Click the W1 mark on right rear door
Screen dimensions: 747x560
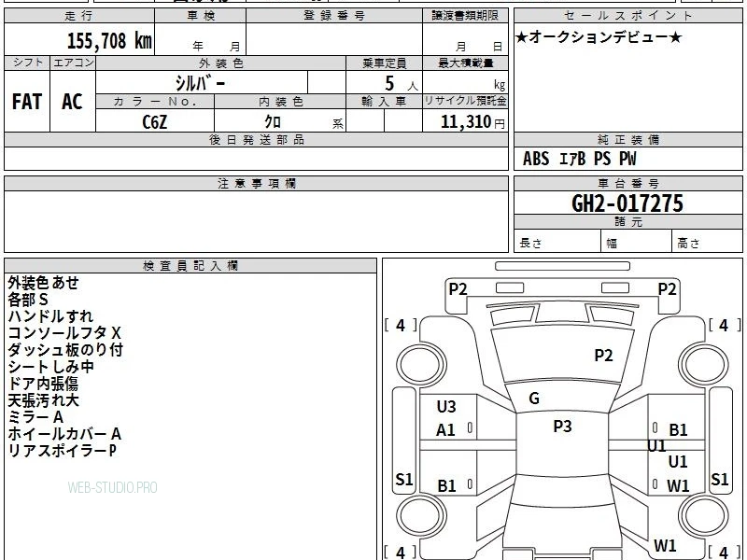click(678, 485)
